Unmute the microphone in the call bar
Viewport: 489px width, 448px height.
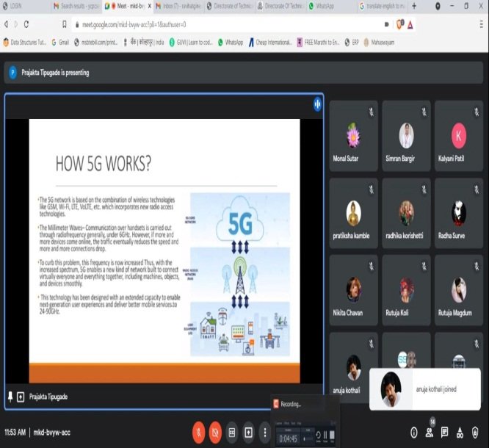(x=198, y=432)
